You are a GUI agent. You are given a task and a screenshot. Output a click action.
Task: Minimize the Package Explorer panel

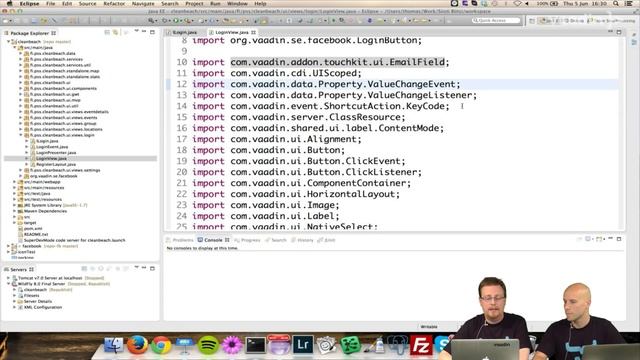144,31
